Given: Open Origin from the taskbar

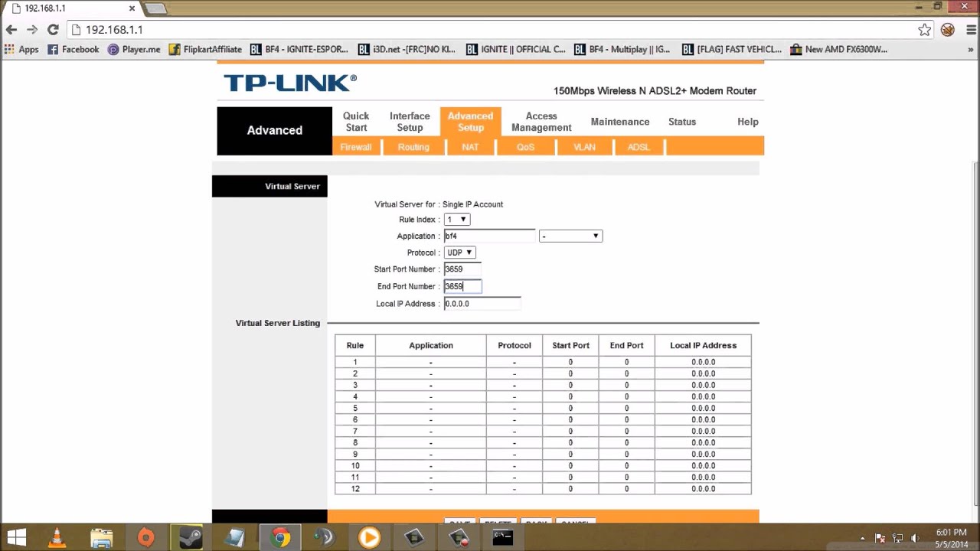Looking at the screenshot, I should (146, 537).
